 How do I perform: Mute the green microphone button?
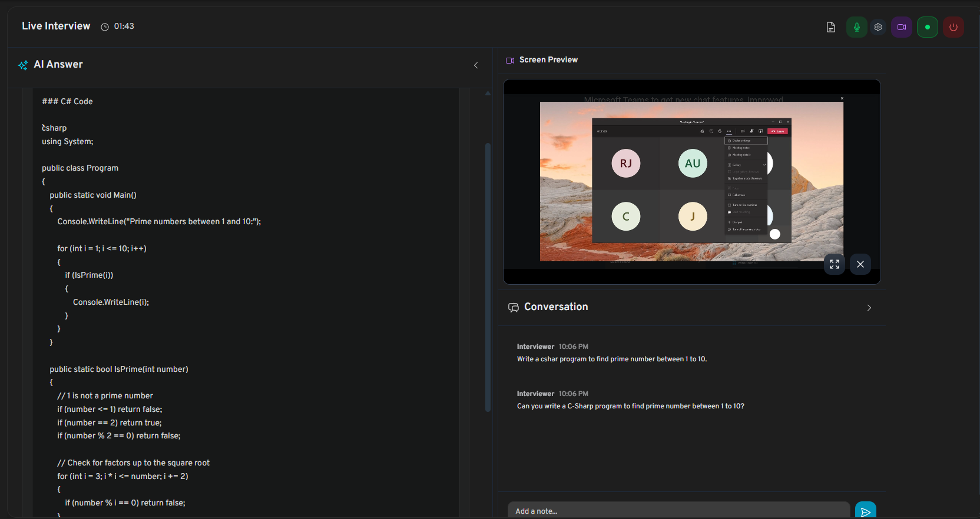click(856, 27)
